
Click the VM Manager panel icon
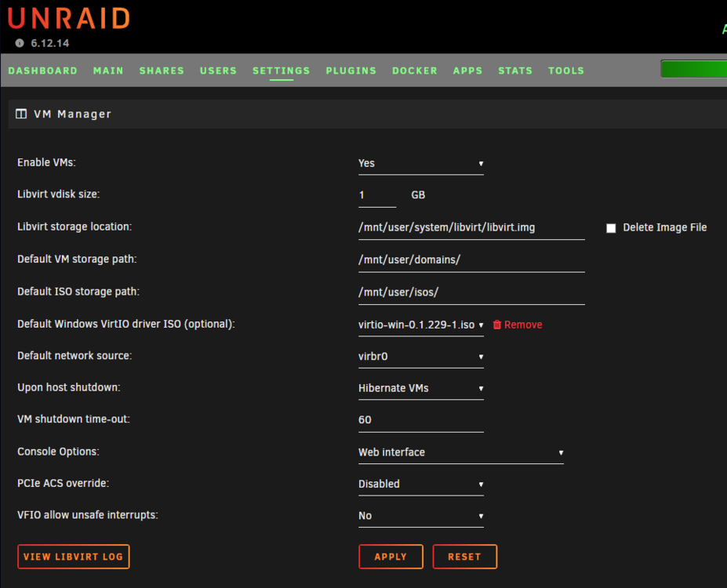pos(21,114)
